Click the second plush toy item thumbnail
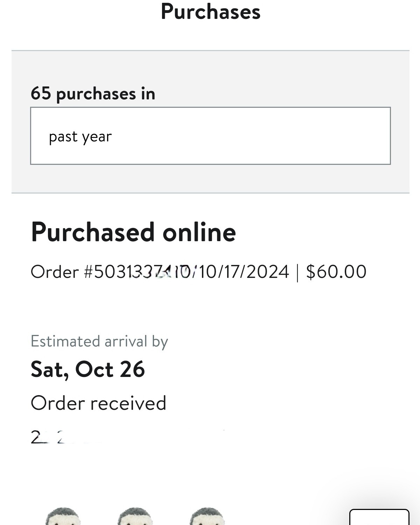420x525 pixels. pos(135,517)
